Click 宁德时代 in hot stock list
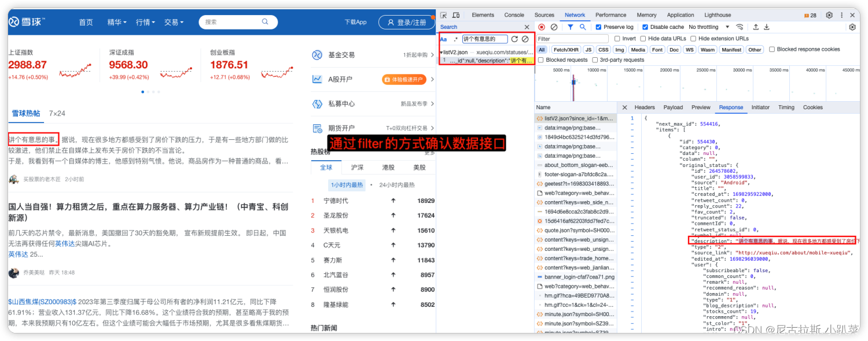The width and height of the screenshot is (868, 341). click(x=336, y=201)
